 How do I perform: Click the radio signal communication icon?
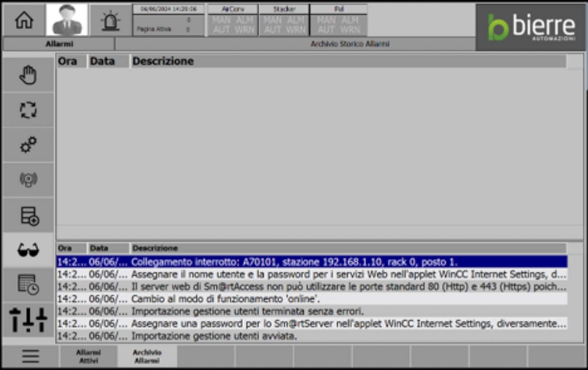click(29, 180)
